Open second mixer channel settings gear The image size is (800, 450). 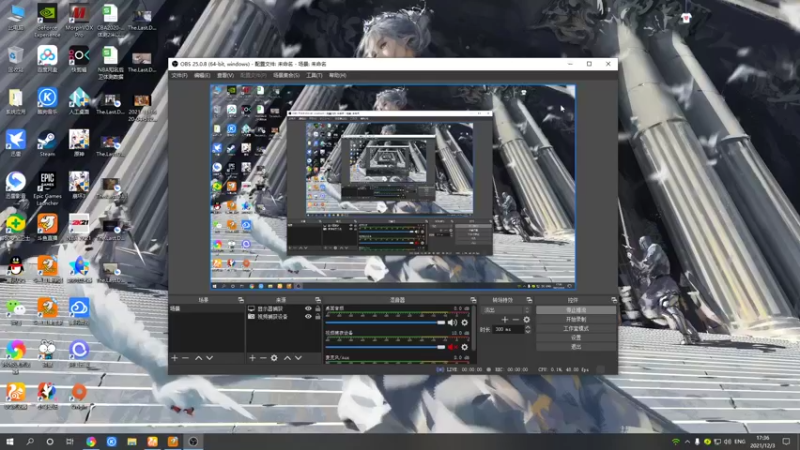[464, 347]
